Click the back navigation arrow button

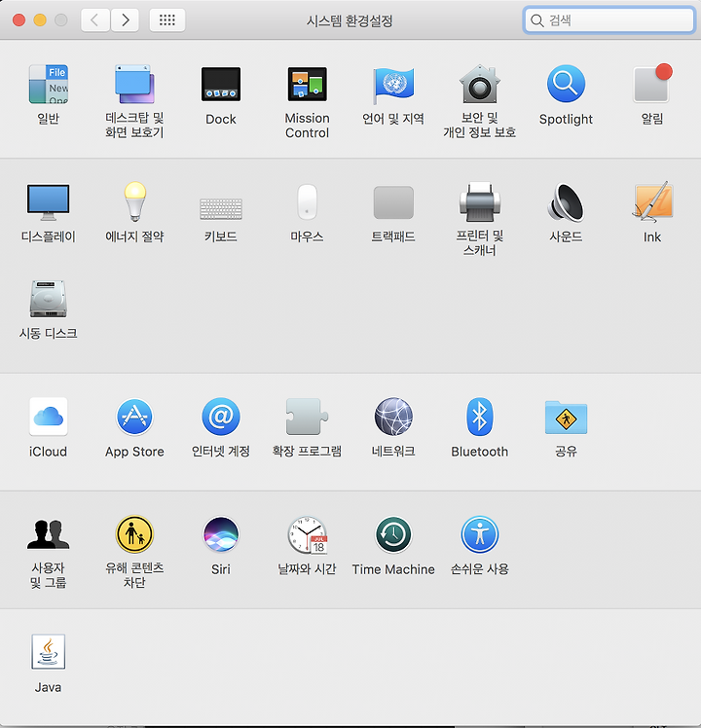pyautogui.click(x=95, y=20)
